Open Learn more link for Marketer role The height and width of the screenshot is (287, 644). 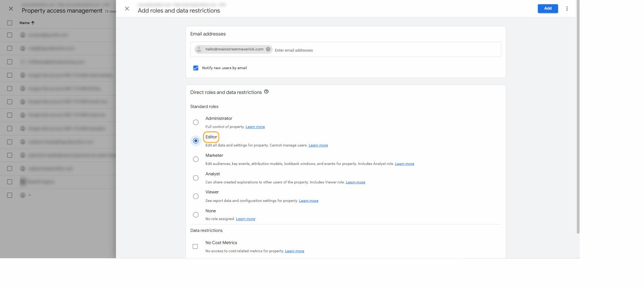(x=404, y=164)
